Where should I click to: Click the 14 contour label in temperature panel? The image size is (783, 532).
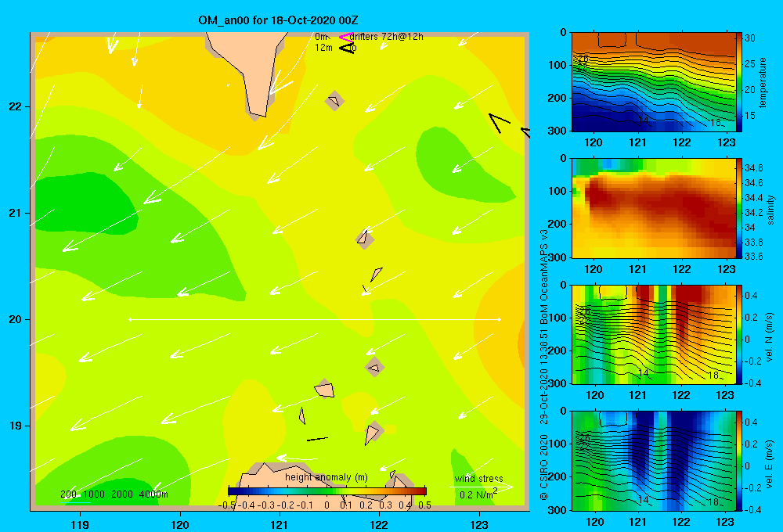[643, 120]
